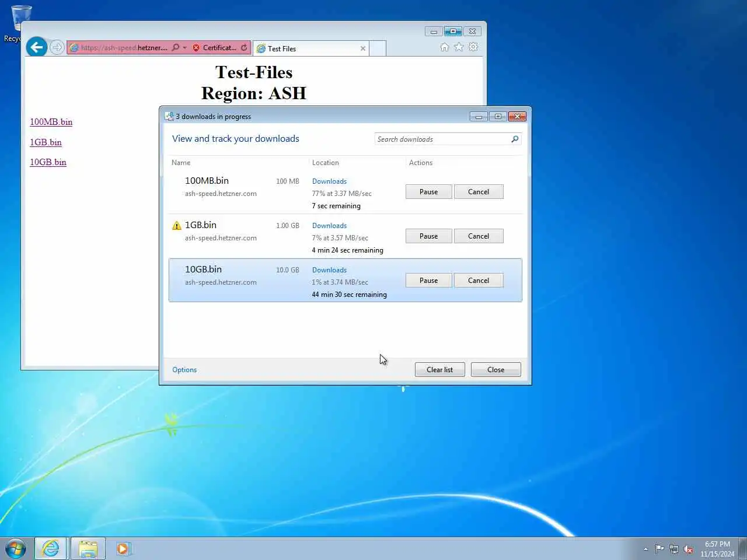This screenshot has height=560, width=747.
Task: Click the Clear list button
Action: 439,370
